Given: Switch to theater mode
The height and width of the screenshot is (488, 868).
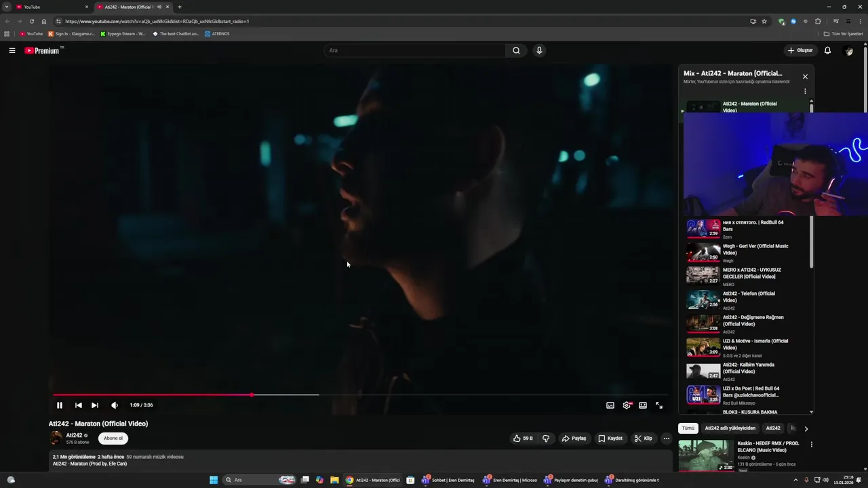Looking at the screenshot, I should pos(643,405).
